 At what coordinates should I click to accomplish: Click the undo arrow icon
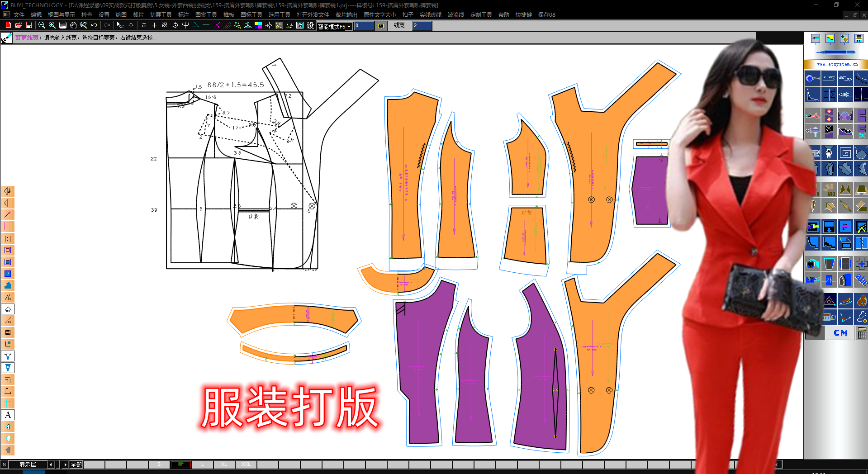click(x=93, y=25)
